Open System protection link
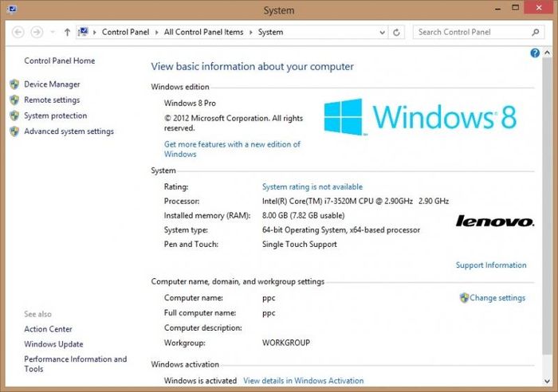558x392 pixels. [x=56, y=116]
